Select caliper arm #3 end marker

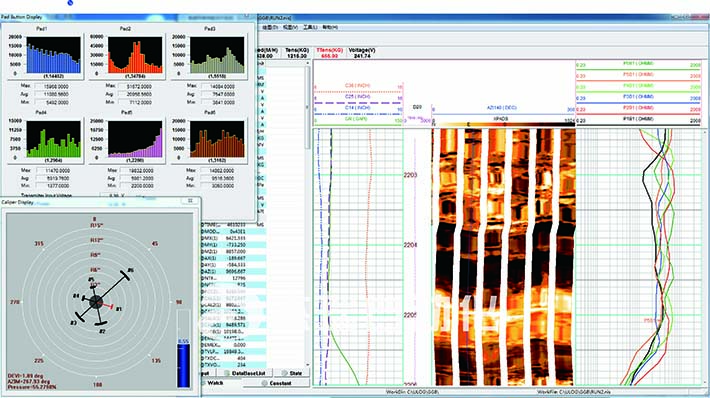[x=80, y=316]
